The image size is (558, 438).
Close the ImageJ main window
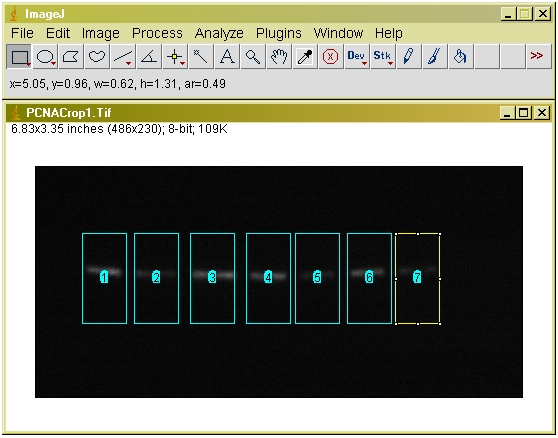[x=543, y=14]
